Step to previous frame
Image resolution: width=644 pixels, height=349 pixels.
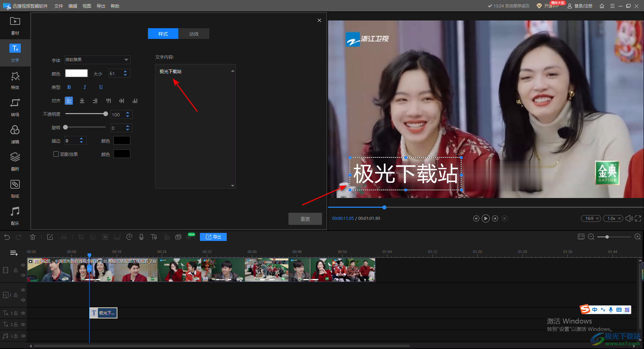tap(476, 218)
